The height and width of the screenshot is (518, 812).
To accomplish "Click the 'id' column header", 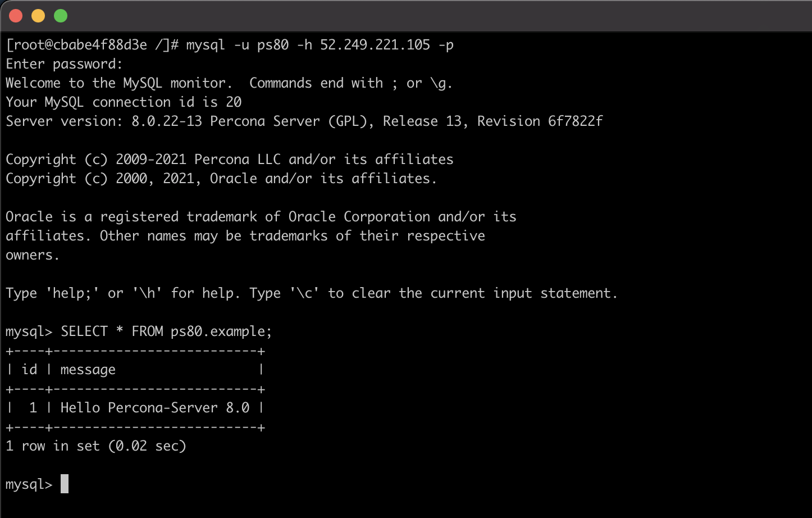I will click(x=29, y=369).
